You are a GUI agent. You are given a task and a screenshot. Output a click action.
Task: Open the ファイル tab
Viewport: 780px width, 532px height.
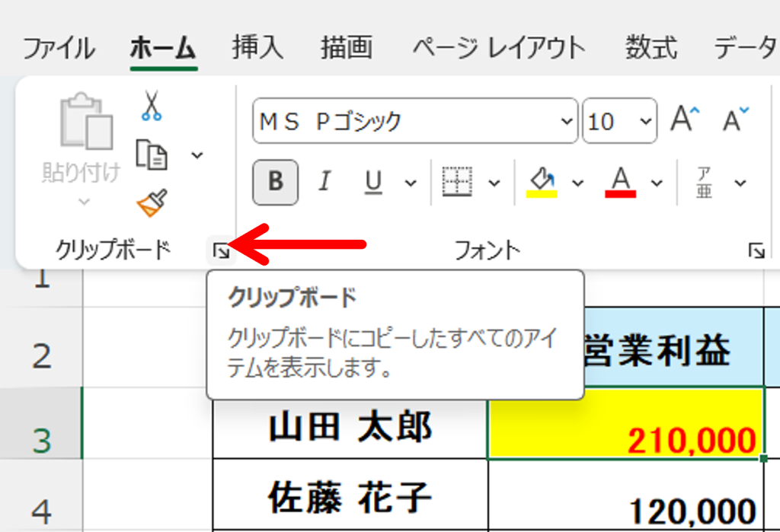59,49
